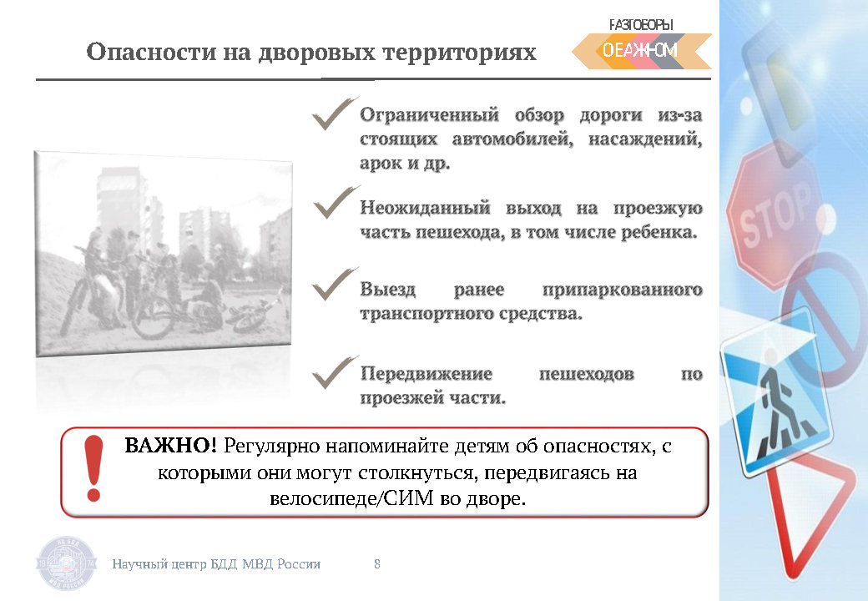This screenshot has width=868, height=601.
Task: Click the checkmark beside 'Неожиданный выход'
Action: click(x=334, y=204)
